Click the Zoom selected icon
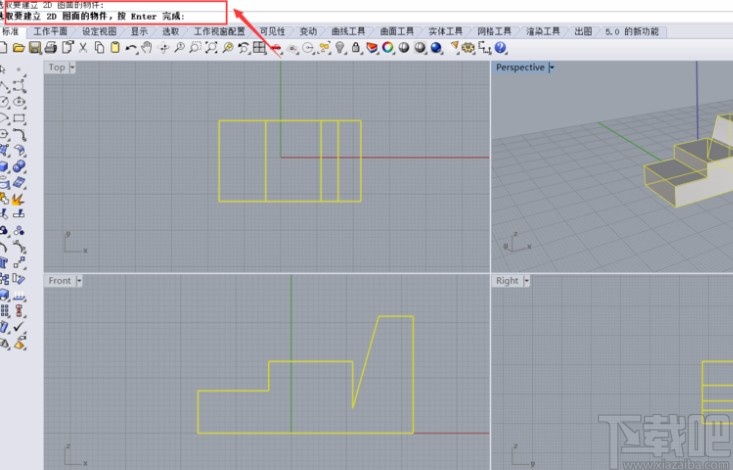The width and height of the screenshot is (733, 470). [228, 48]
